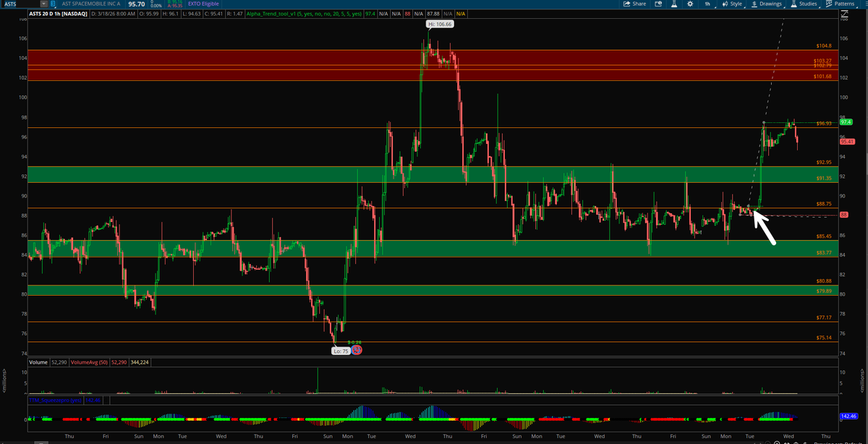
Task: Click the 85.45 price level label
Action: tap(824, 236)
